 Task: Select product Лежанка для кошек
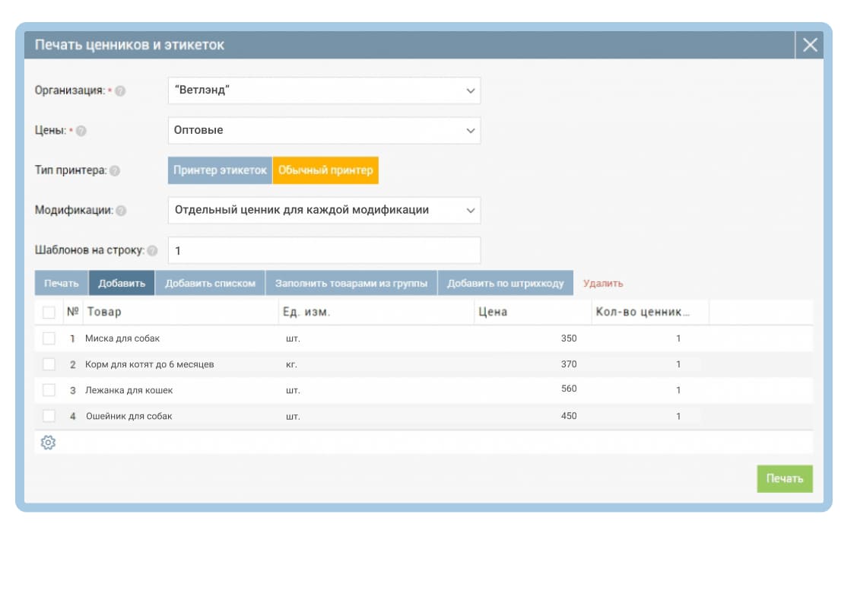click(129, 390)
